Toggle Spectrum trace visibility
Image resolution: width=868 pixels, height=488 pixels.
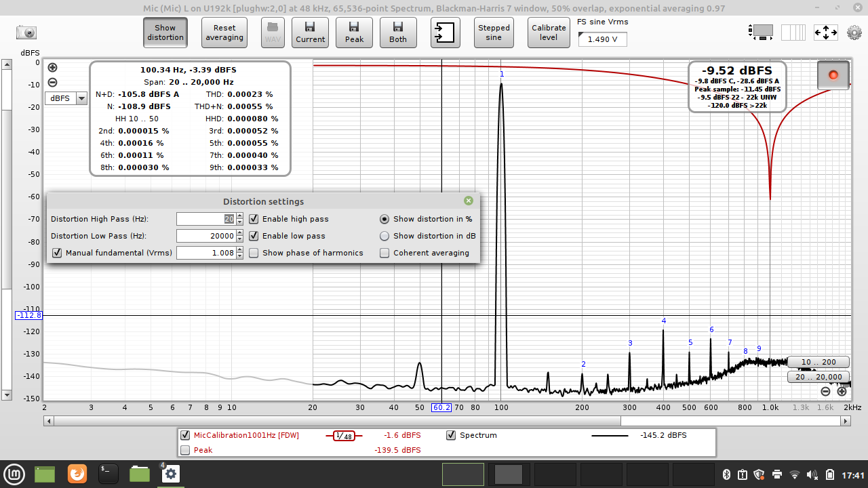451,435
